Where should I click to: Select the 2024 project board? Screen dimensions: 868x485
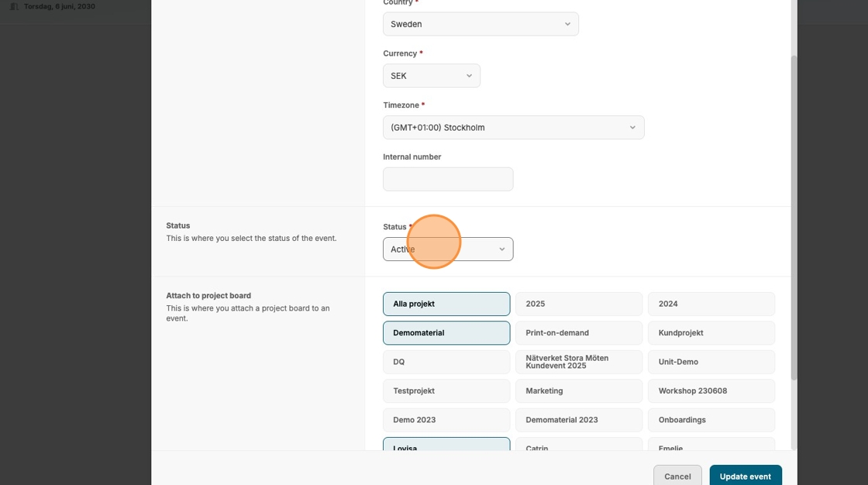[x=711, y=304]
